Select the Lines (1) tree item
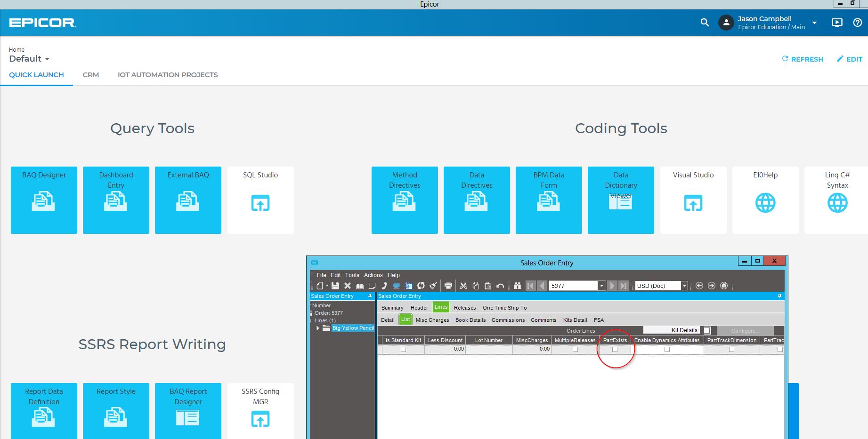The image size is (868, 439). (x=325, y=320)
